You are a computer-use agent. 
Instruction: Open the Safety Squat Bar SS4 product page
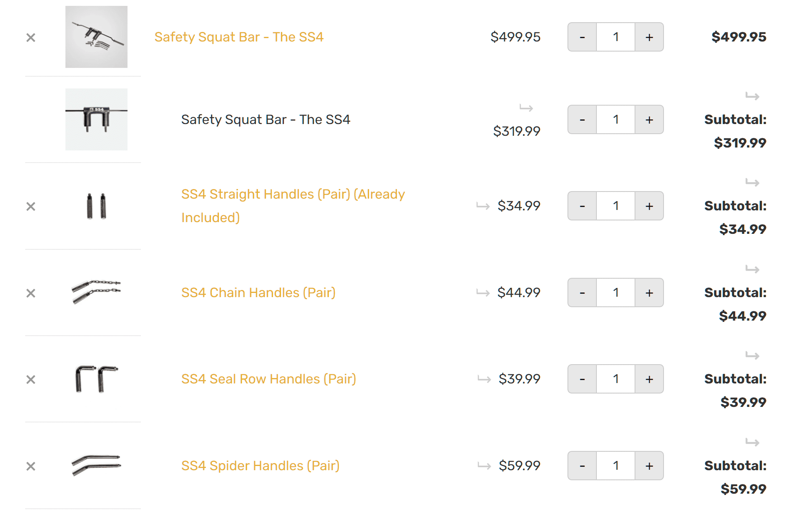tap(239, 37)
